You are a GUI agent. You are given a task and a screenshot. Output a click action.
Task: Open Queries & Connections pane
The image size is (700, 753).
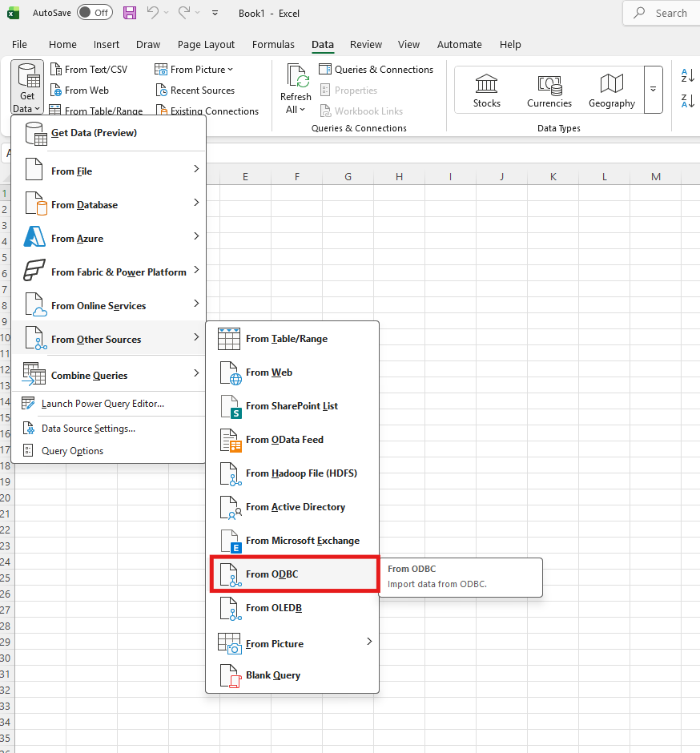point(376,70)
